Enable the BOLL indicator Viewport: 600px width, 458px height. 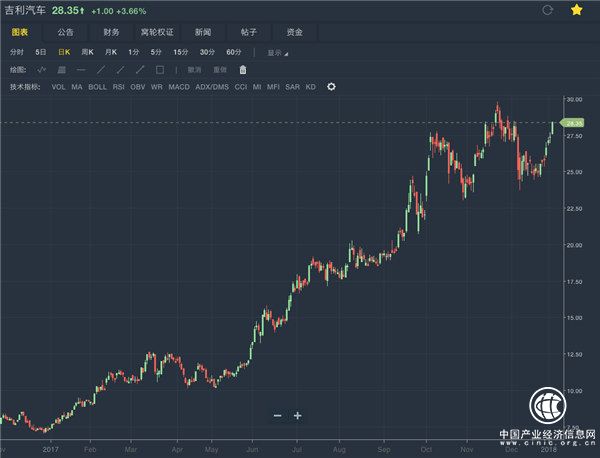coord(97,87)
